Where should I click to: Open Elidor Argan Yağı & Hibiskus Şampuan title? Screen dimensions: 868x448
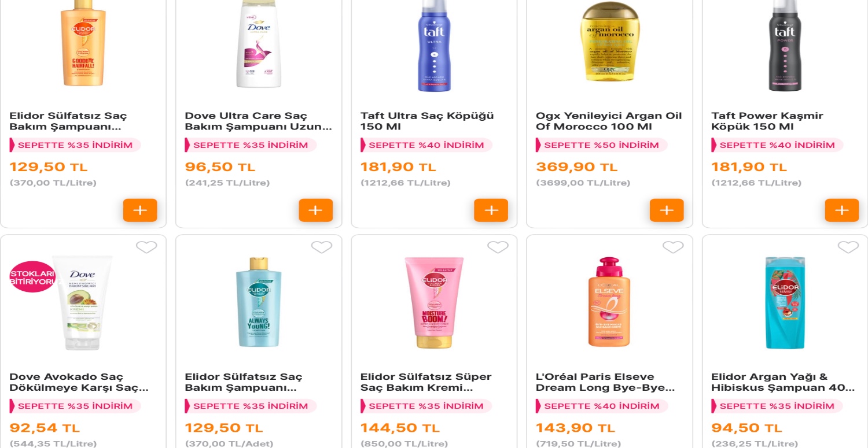(x=783, y=382)
